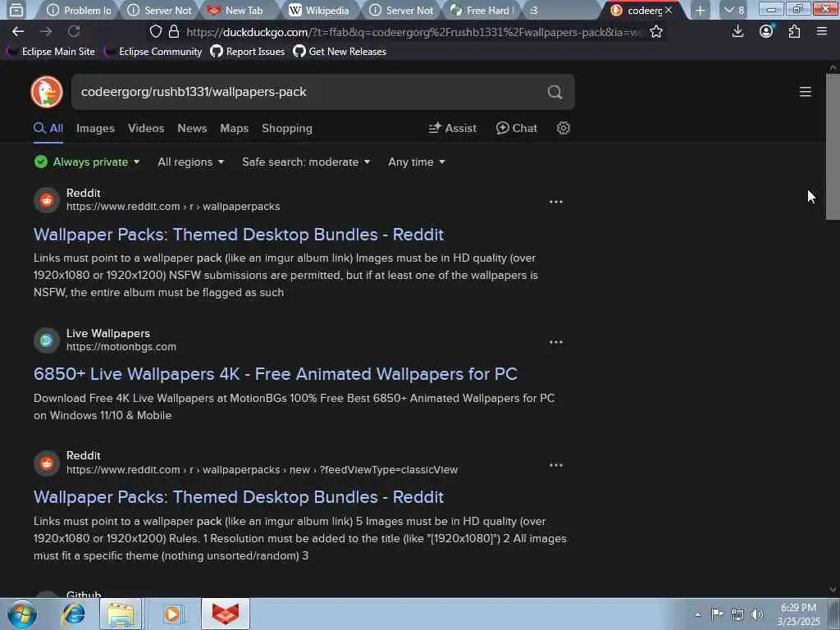Click the tab manager icon at top left

(16, 10)
